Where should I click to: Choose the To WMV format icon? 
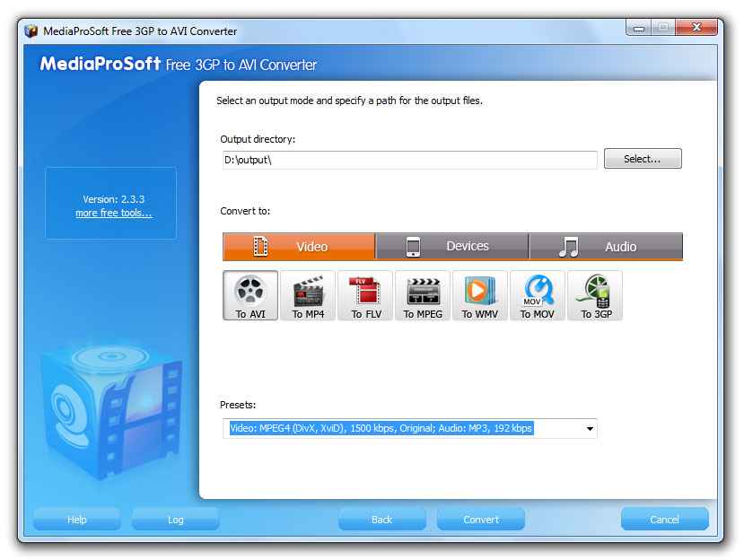pos(480,295)
